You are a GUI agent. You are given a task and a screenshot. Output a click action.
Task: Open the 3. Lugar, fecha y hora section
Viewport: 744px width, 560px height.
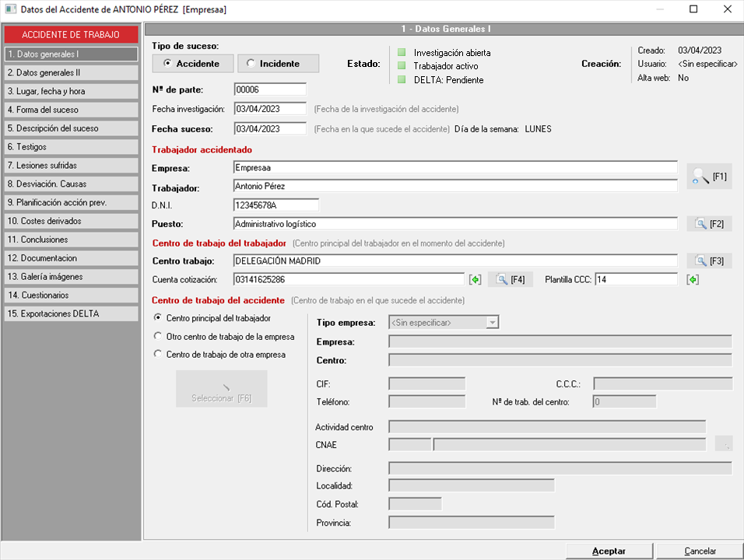click(71, 91)
